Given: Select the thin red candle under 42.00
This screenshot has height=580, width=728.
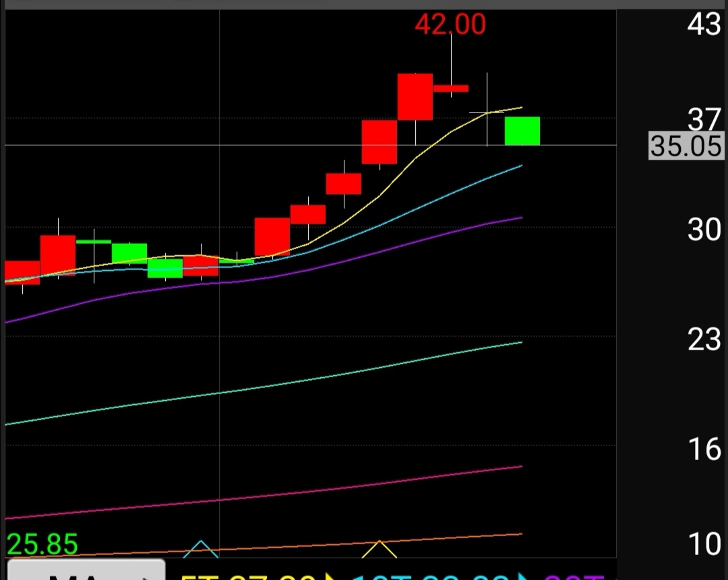Looking at the screenshot, I should [x=451, y=88].
